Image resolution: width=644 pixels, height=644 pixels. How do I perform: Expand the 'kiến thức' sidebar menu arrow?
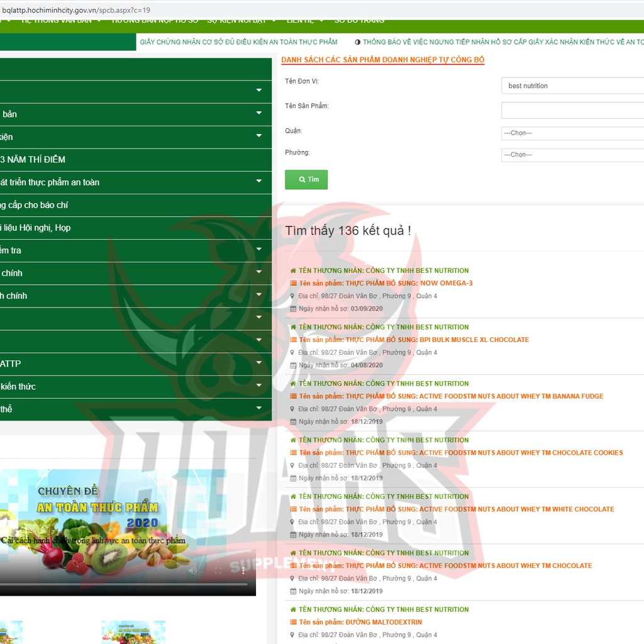(258, 386)
